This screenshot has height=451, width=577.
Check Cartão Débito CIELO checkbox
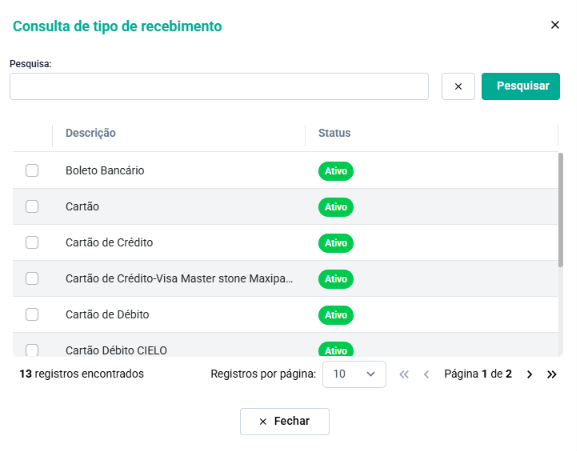pos(32,349)
